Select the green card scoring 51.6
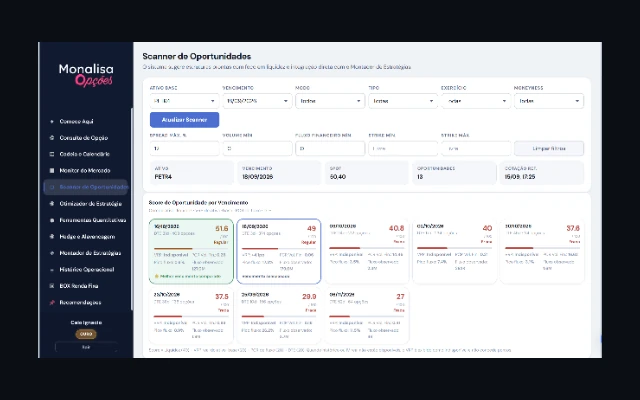The width and height of the screenshot is (640, 400). (191, 251)
